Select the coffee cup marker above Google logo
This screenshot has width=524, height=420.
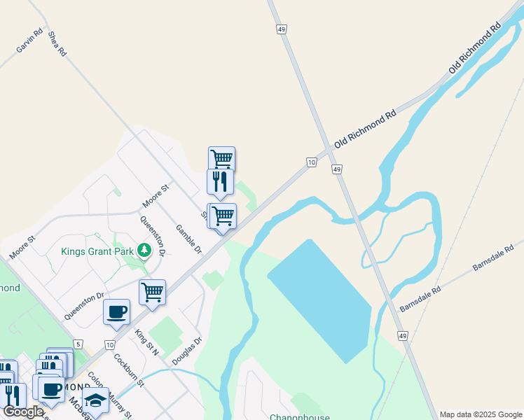[x=51, y=391]
